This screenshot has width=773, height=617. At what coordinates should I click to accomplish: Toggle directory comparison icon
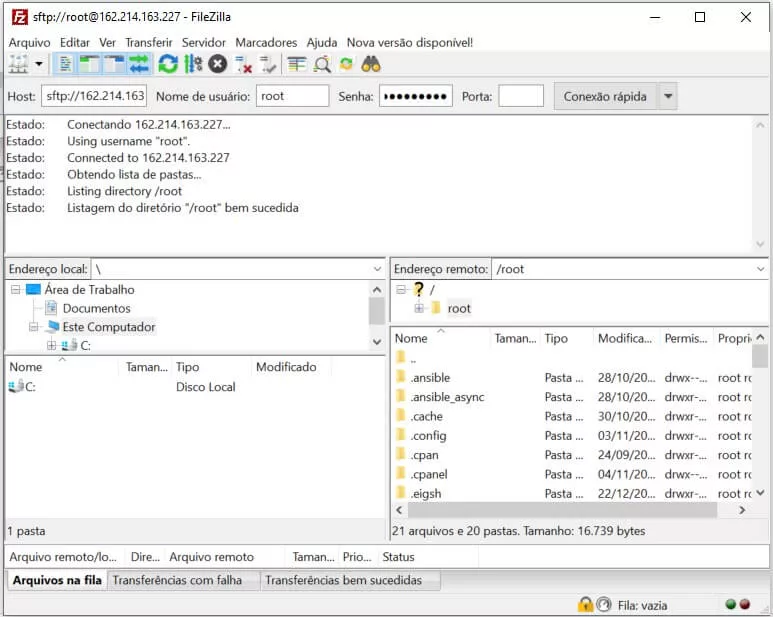coord(322,64)
